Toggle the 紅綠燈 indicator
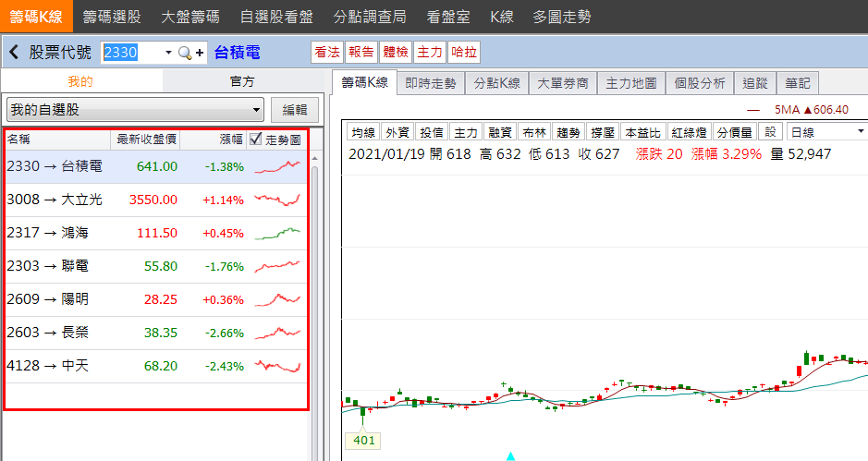 [690, 132]
